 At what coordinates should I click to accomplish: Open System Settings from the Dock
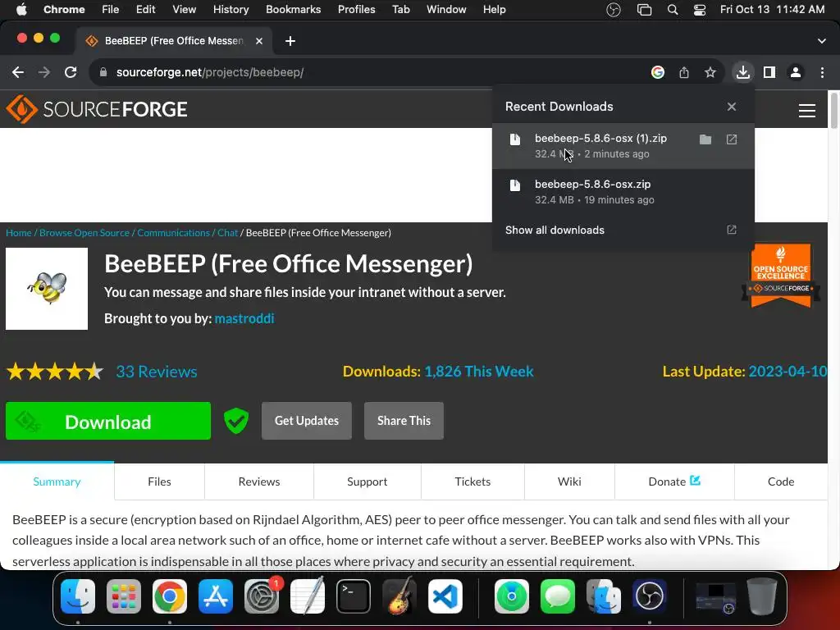[x=262, y=596]
